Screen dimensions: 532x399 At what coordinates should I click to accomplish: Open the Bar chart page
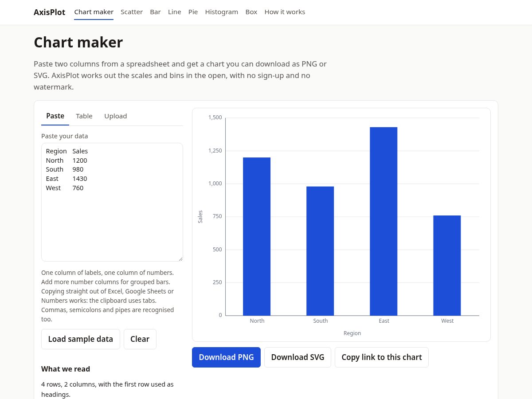155,12
